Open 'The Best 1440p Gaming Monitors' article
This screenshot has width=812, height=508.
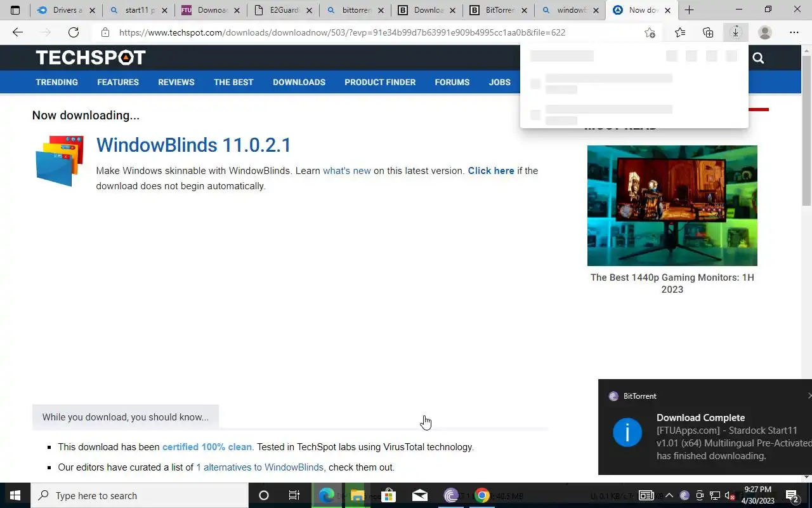(x=672, y=283)
